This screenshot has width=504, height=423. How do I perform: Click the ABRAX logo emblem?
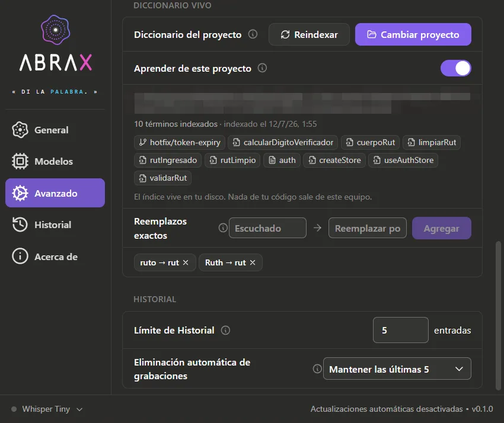pyautogui.click(x=55, y=30)
